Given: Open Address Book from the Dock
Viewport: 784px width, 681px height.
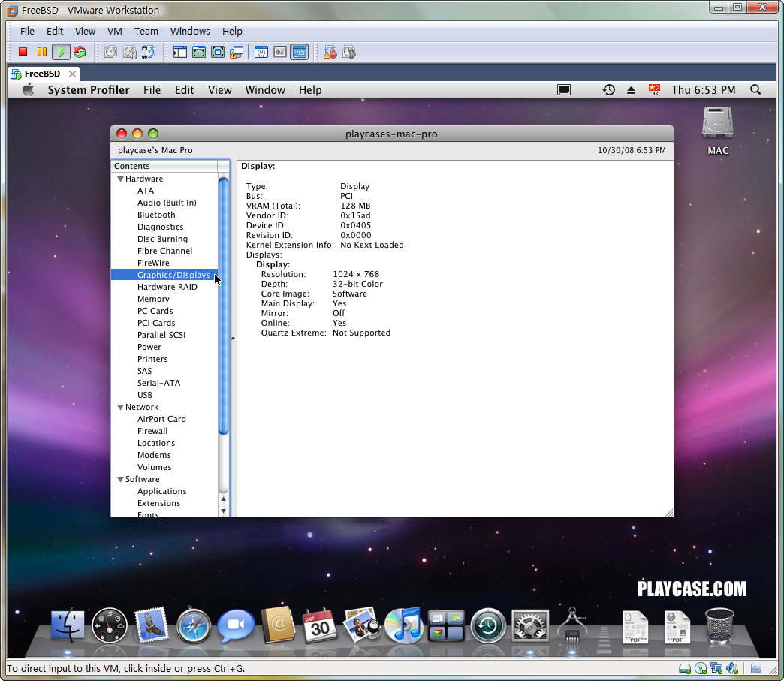Looking at the screenshot, I should 278,625.
